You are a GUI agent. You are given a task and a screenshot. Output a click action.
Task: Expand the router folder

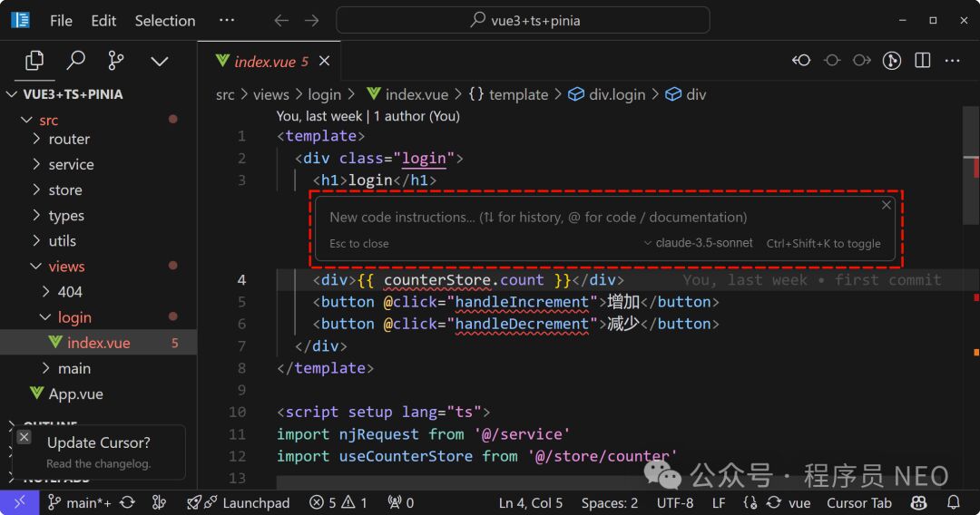tap(69, 139)
